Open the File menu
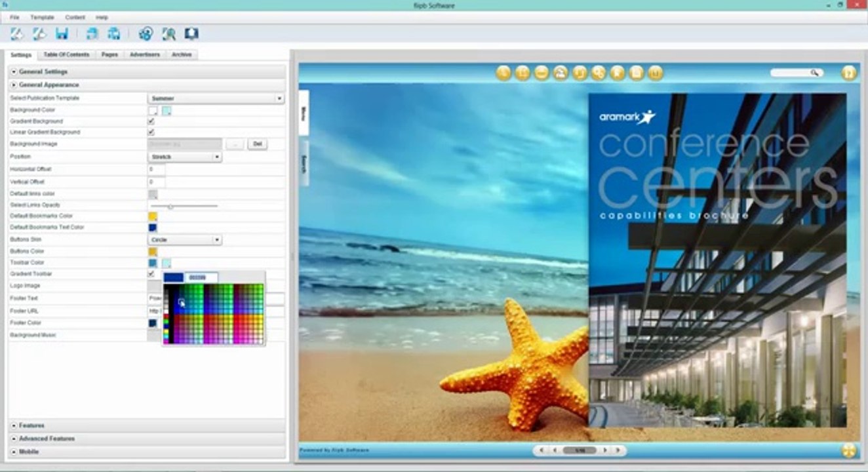Image resolution: width=868 pixels, height=472 pixels. click(x=14, y=17)
